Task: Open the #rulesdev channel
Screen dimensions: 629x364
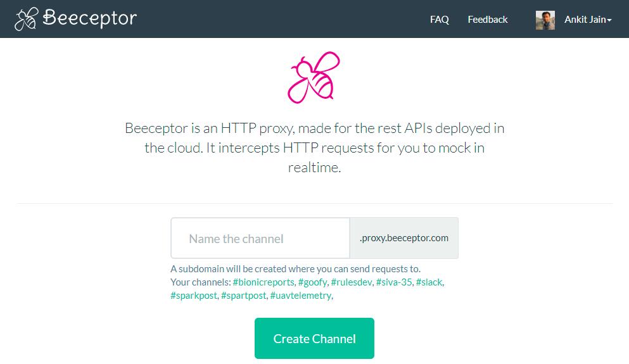Action: 352,282
